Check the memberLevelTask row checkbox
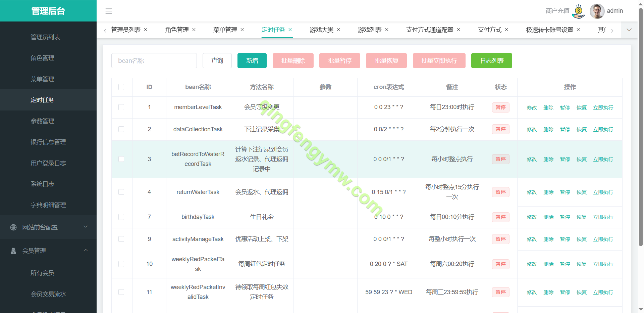The image size is (644, 313). pyautogui.click(x=121, y=107)
